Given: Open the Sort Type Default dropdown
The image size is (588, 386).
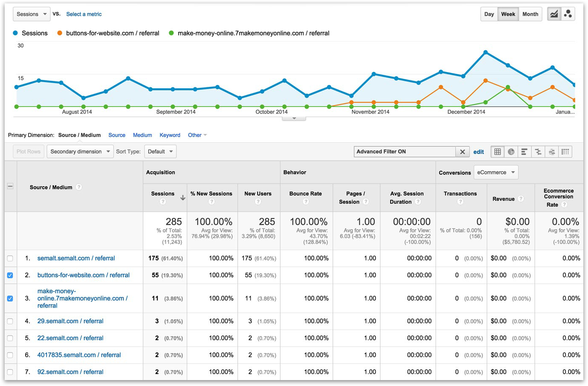Looking at the screenshot, I should click(x=160, y=151).
